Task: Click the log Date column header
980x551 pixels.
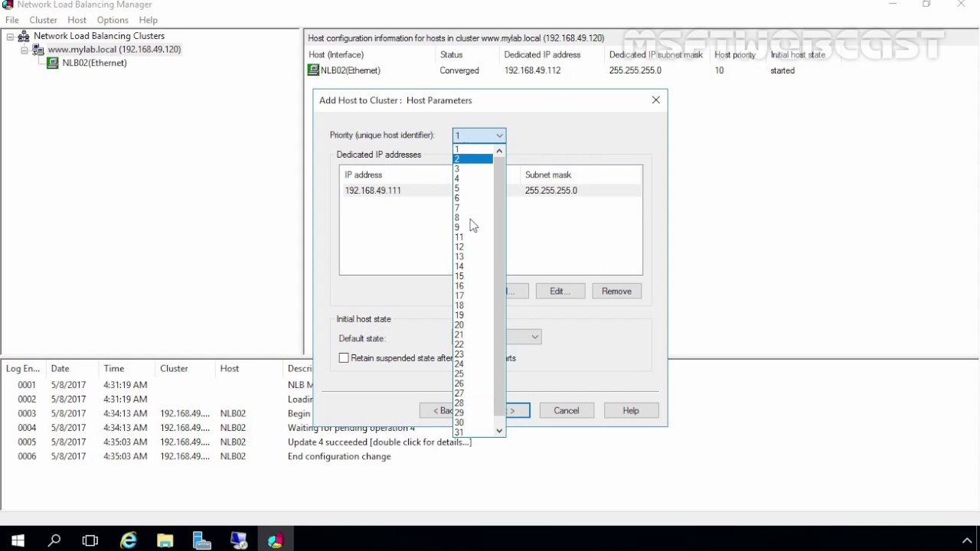Action: [72, 369]
